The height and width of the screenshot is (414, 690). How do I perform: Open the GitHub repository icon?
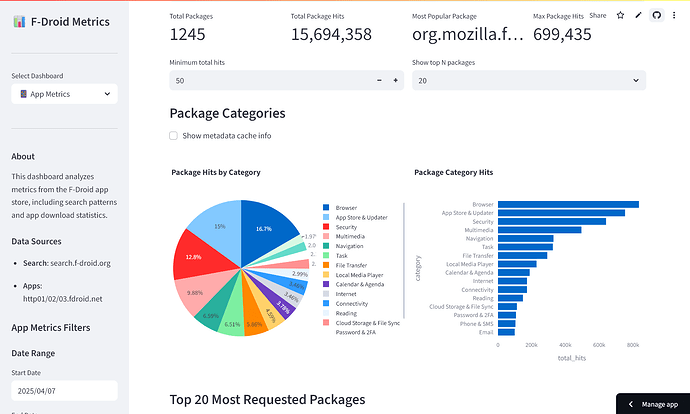[657, 16]
